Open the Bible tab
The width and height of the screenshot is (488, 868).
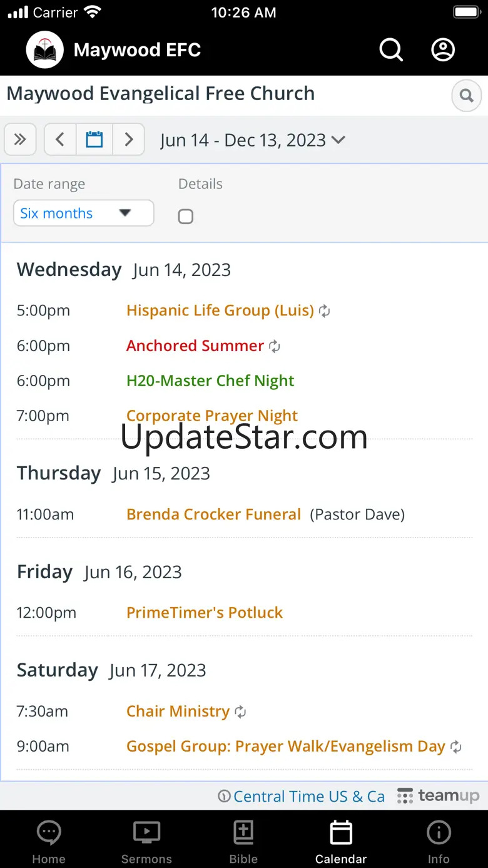coord(243,840)
